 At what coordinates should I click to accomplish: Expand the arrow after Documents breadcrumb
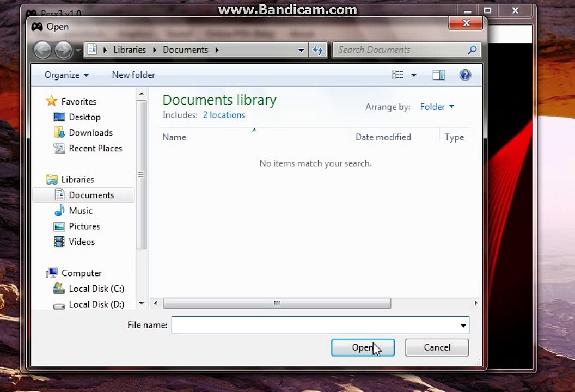[217, 50]
